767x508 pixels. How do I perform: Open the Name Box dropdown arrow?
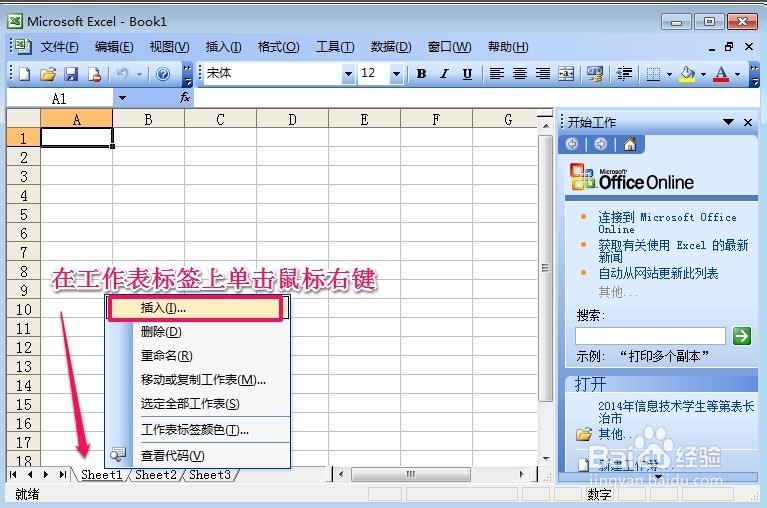click(x=122, y=98)
